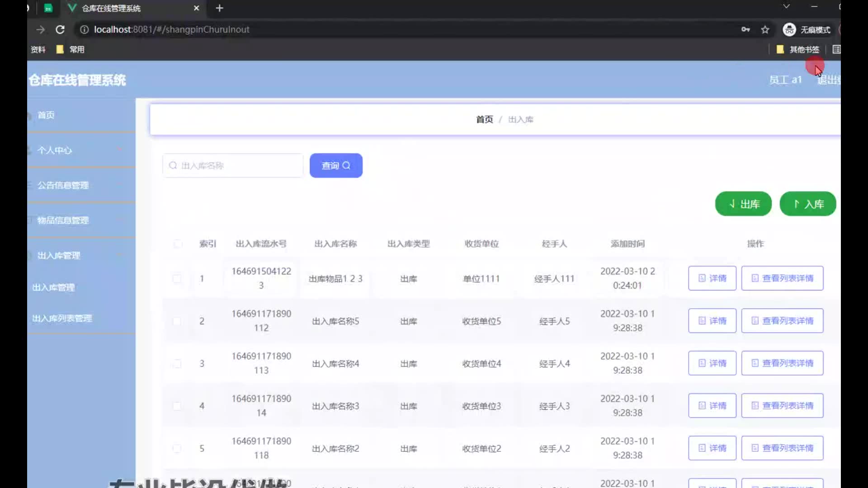Reload the page with refresh icon
Screen dimensions: 868x488
(60, 29)
